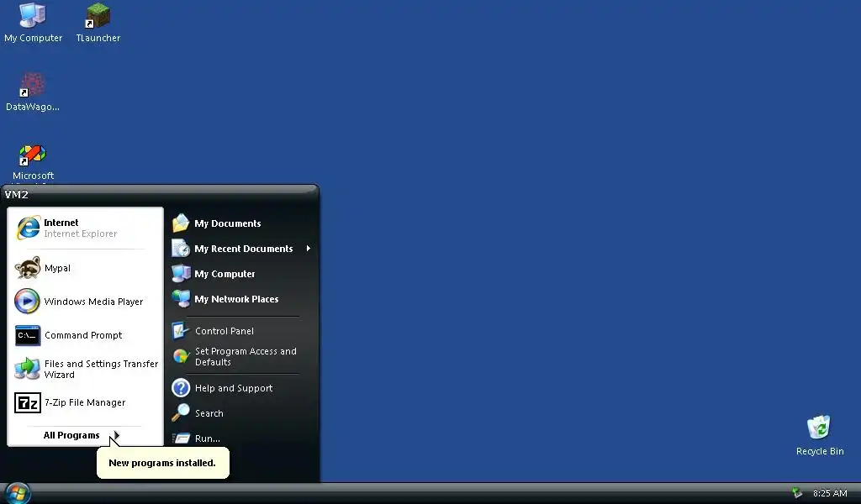Click the My Documents folder icon
The width and height of the screenshot is (861, 504).
pos(181,223)
